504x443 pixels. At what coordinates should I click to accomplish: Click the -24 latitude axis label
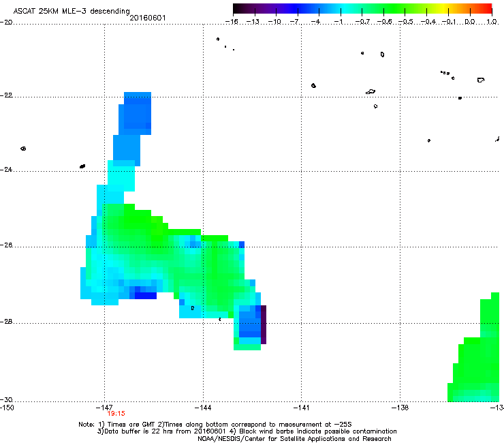[x=6, y=170]
